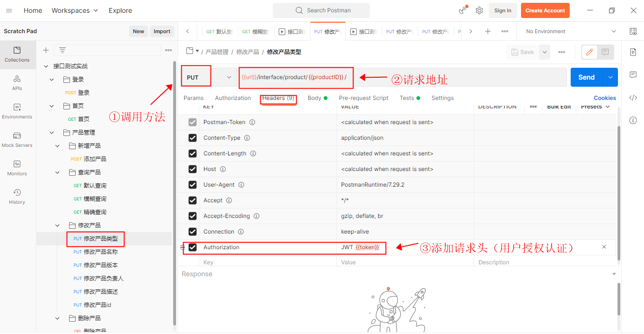Switch to the Authorization tab
644x334 pixels.
233,98
